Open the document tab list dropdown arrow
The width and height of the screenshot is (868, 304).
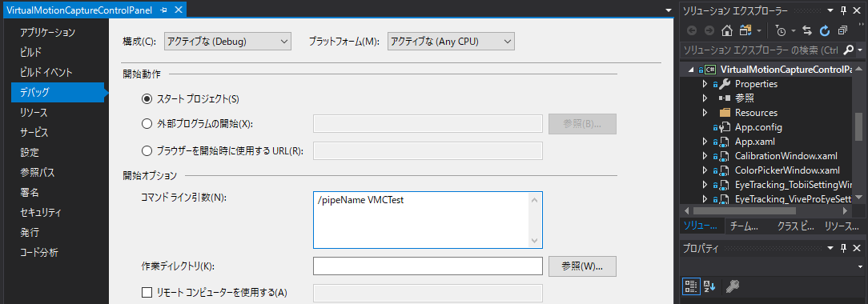[x=668, y=10]
